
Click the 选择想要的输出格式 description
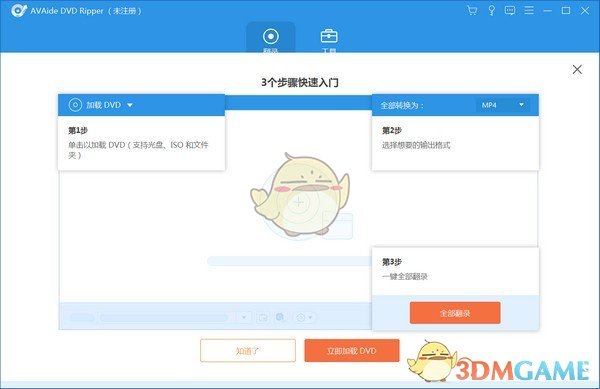point(416,145)
